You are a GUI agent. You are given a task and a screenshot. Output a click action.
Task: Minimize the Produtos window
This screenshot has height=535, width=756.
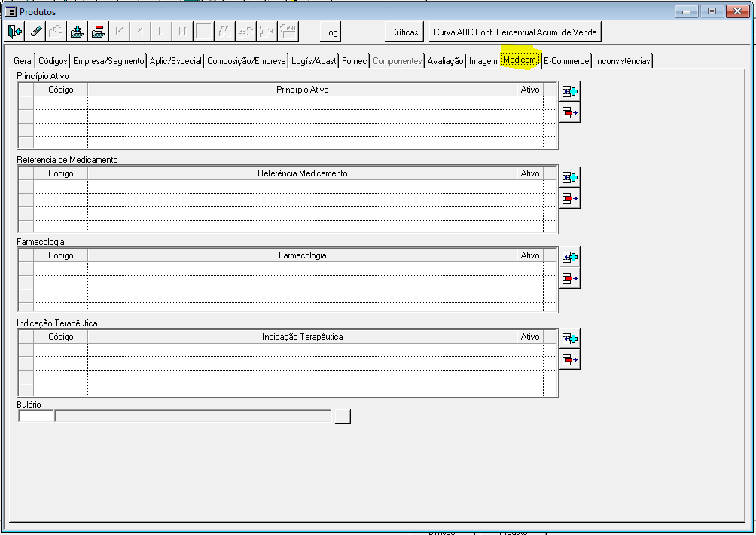pyautogui.click(x=687, y=11)
